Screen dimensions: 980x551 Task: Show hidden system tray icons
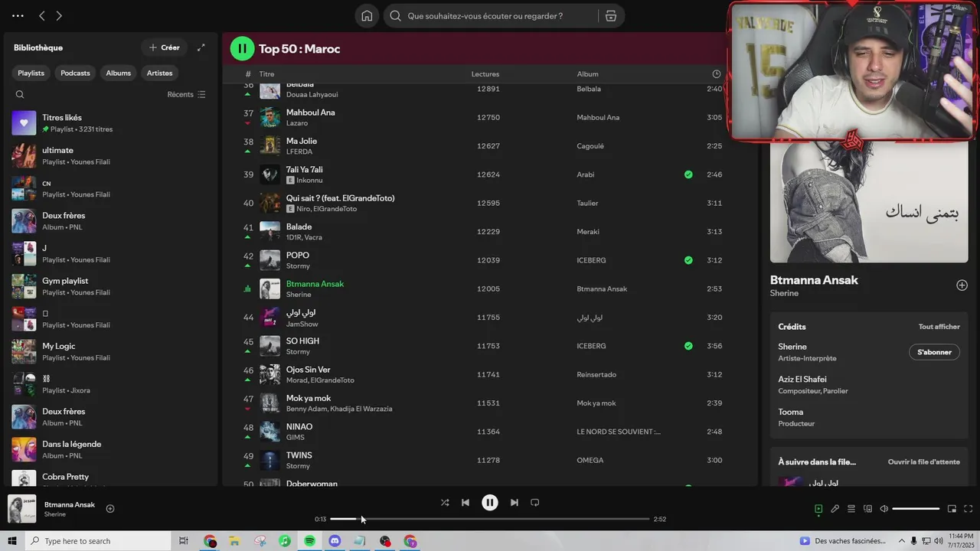pyautogui.click(x=901, y=541)
